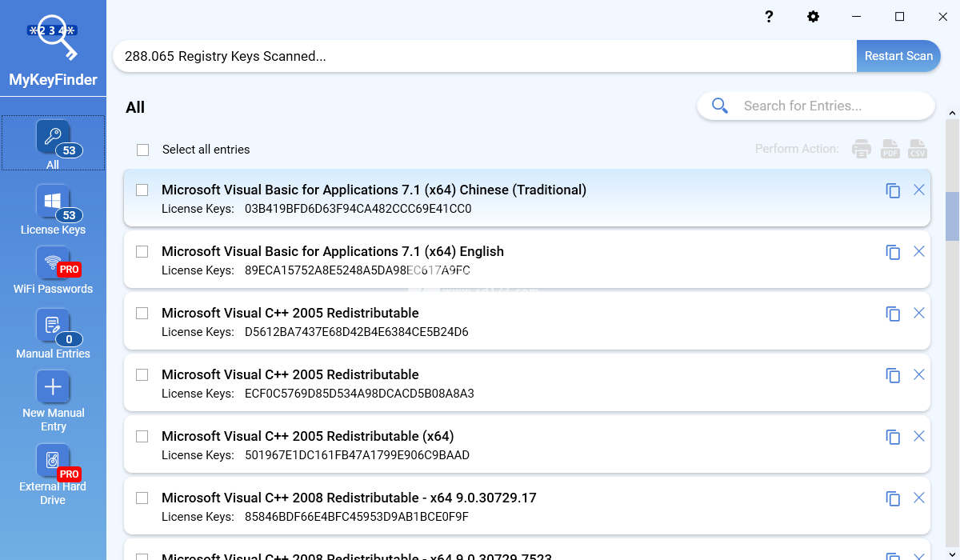960x560 pixels.
Task: Copy key for VBA 7.1 (x64) English
Action: [893, 252]
